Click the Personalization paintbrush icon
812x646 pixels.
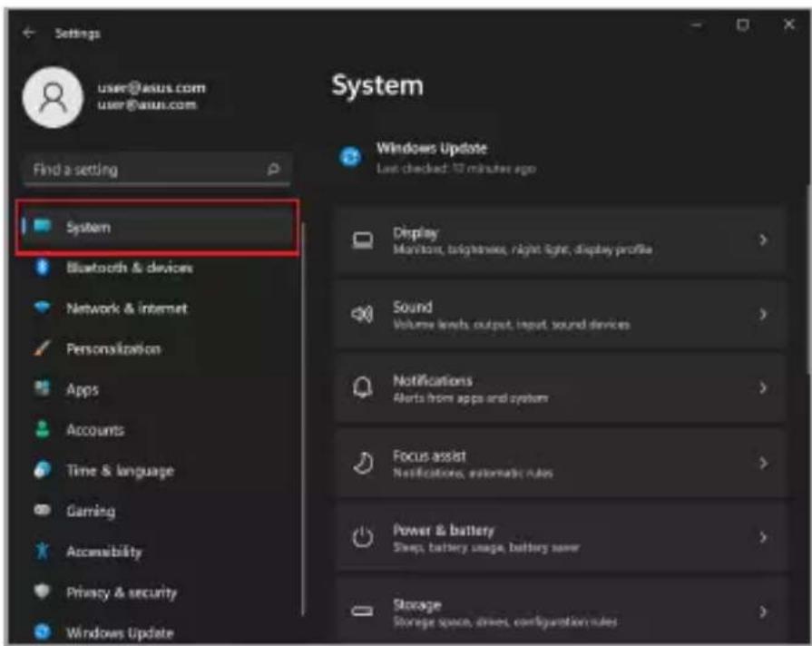[42, 347]
